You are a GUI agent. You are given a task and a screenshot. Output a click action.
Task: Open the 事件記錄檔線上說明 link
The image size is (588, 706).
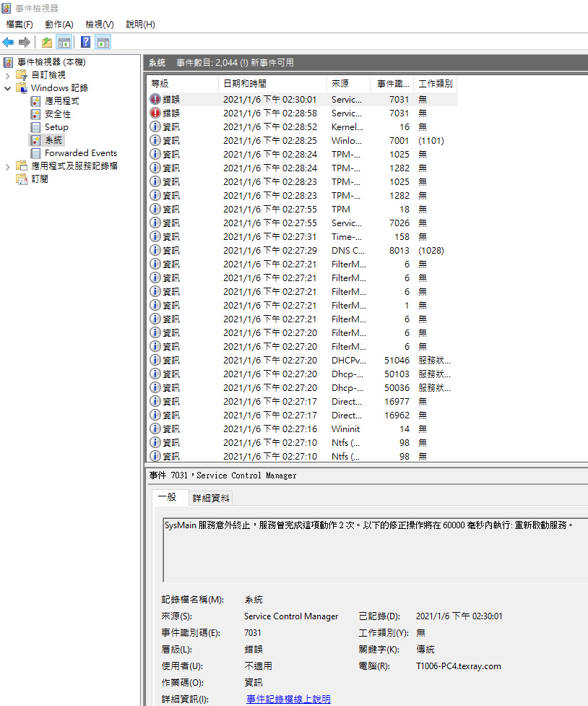(x=289, y=699)
